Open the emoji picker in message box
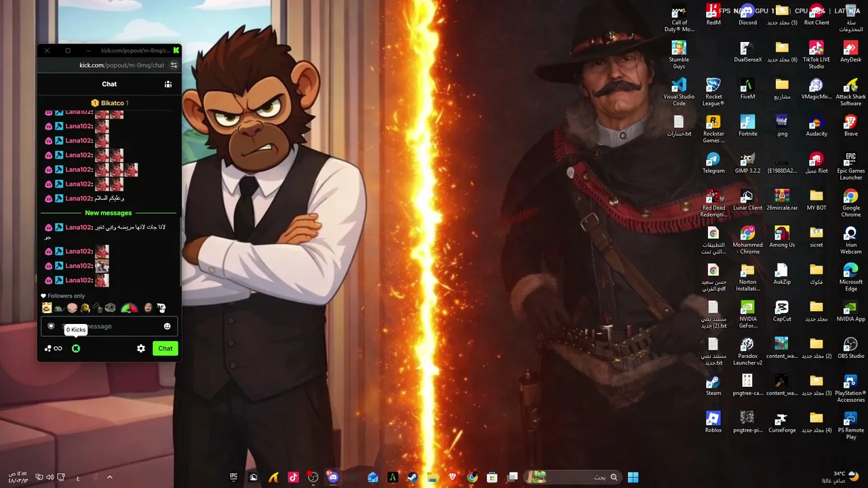The width and height of the screenshot is (868, 488). [167, 327]
